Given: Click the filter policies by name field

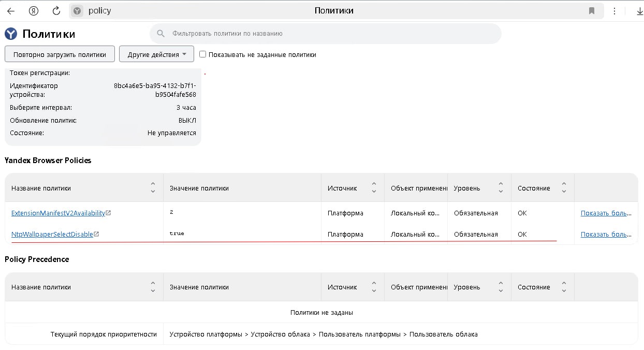Looking at the screenshot, I should click(325, 34).
